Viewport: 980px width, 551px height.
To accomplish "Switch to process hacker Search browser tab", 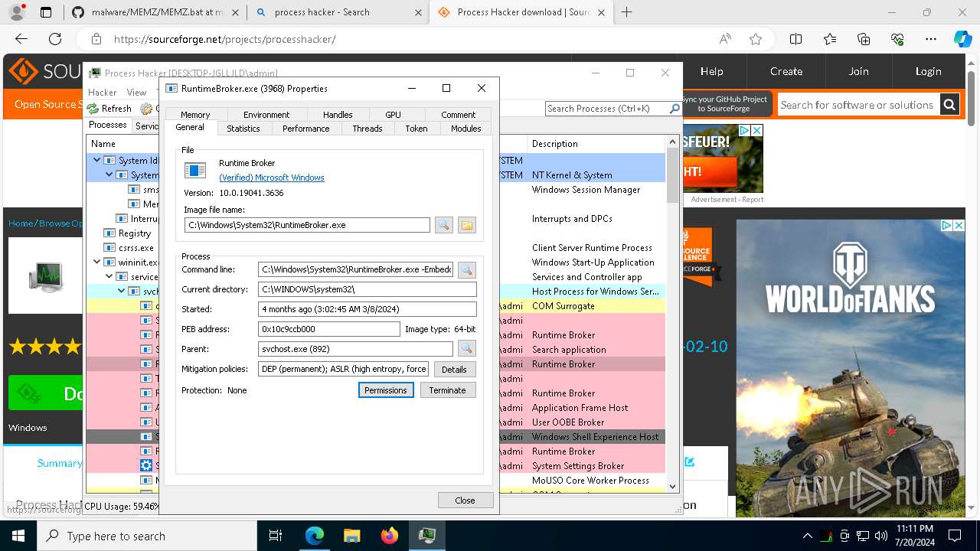I will (x=339, y=12).
